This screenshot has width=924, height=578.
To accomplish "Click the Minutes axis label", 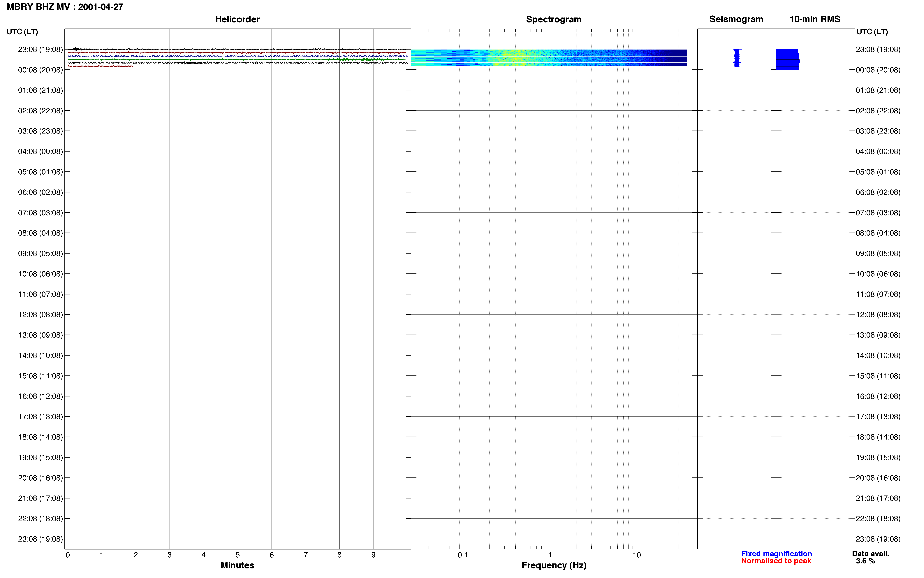I will [x=237, y=565].
